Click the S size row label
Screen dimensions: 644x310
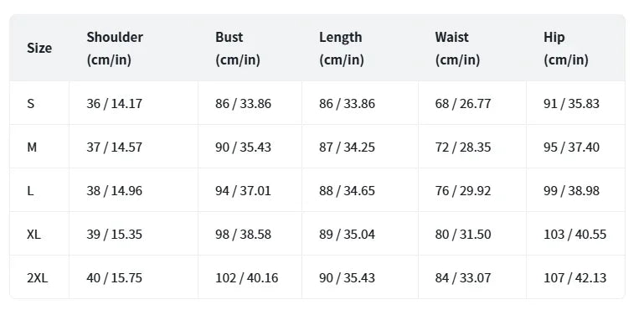pyautogui.click(x=30, y=103)
